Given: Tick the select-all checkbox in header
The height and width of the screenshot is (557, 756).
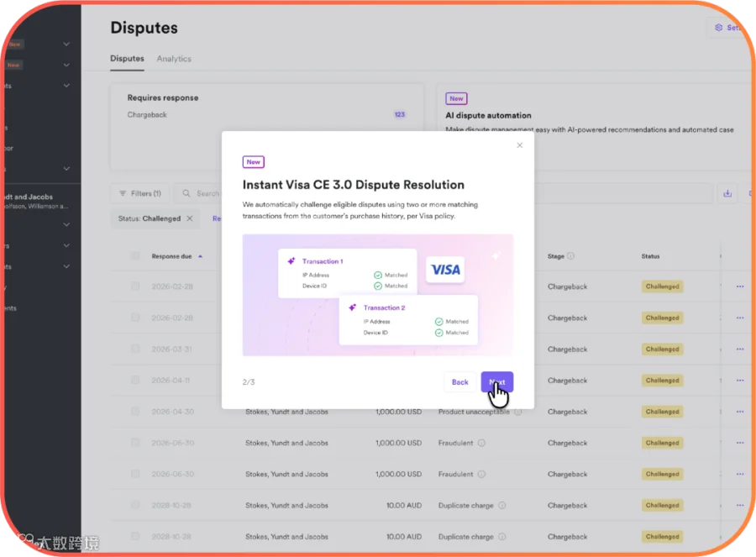Looking at the screenshot, I should tap(135, 255).
